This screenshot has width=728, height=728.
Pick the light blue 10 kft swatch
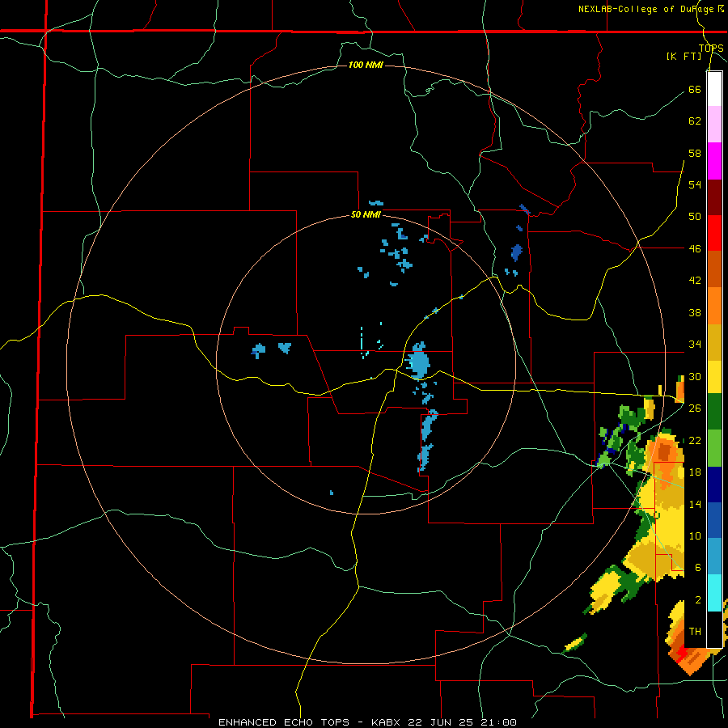pyautogui.click(x=714, y=556)
